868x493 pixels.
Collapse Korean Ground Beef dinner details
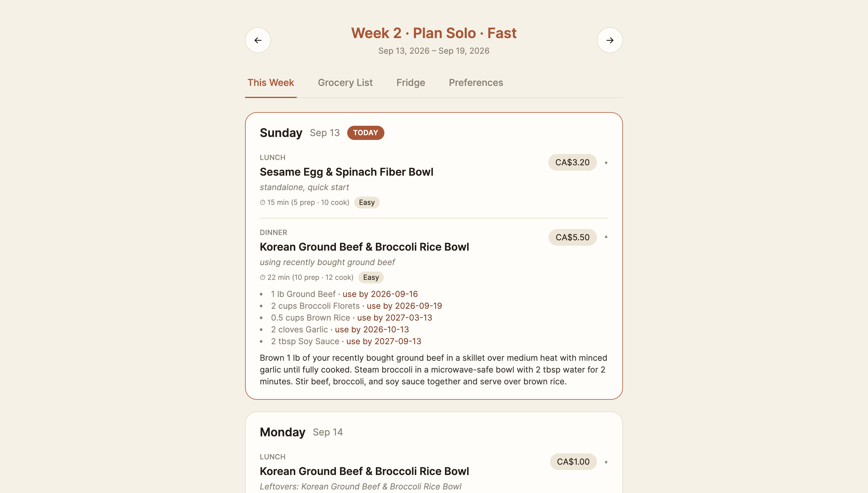[x=606, y=237]
